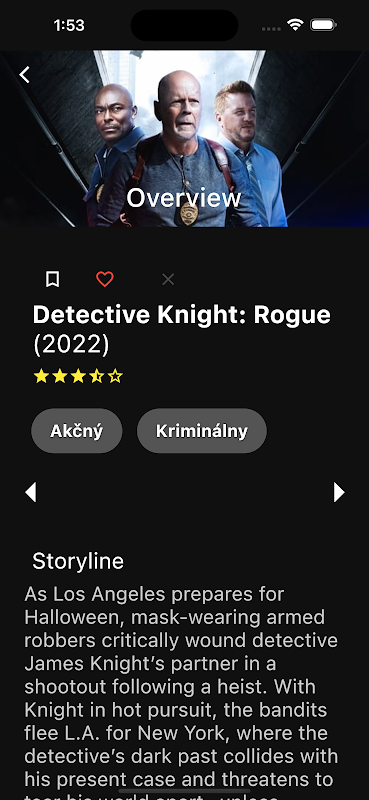369x800 pixels.
Task: Open the Akčný genre chip
Action: coord(77,431)
